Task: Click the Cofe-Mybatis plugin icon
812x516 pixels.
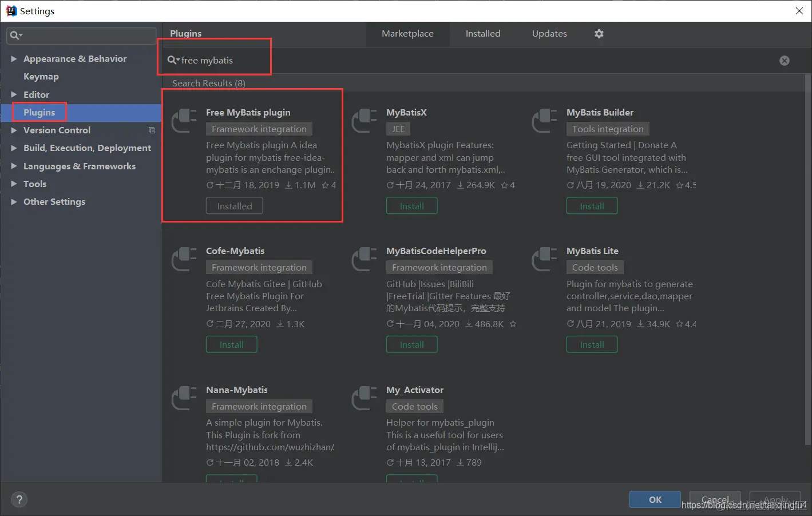Action: [x=184, y=259]
